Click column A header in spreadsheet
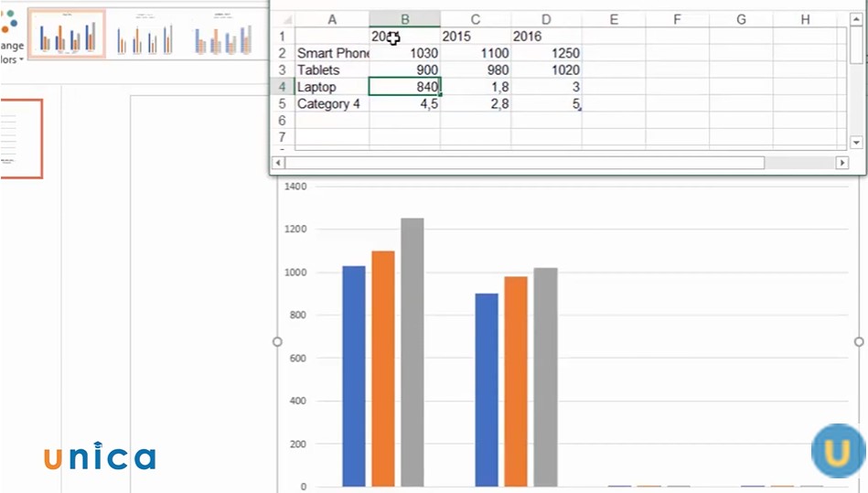Viewport: 868px width, 493px height. click(x=332, y=19)
